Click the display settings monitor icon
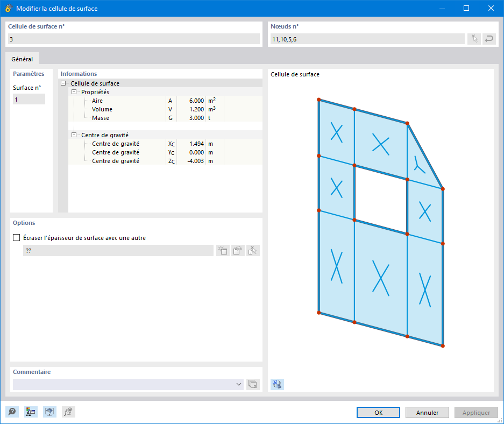504x424 pixels. tap(49, 412)
